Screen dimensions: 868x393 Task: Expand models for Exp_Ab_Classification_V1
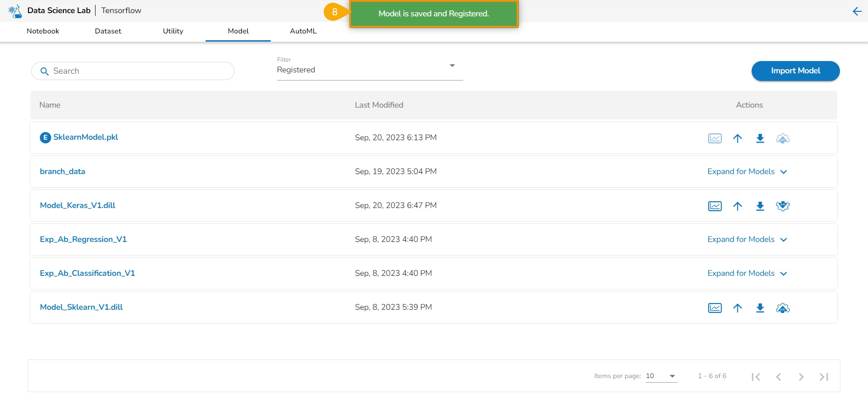pyautogui.click(x=747, y=274)
